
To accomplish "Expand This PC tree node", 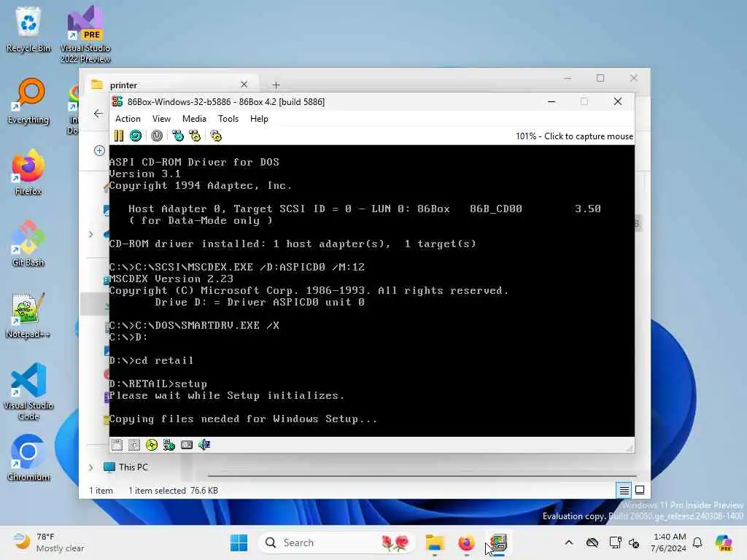I will [x=91, y=467].
